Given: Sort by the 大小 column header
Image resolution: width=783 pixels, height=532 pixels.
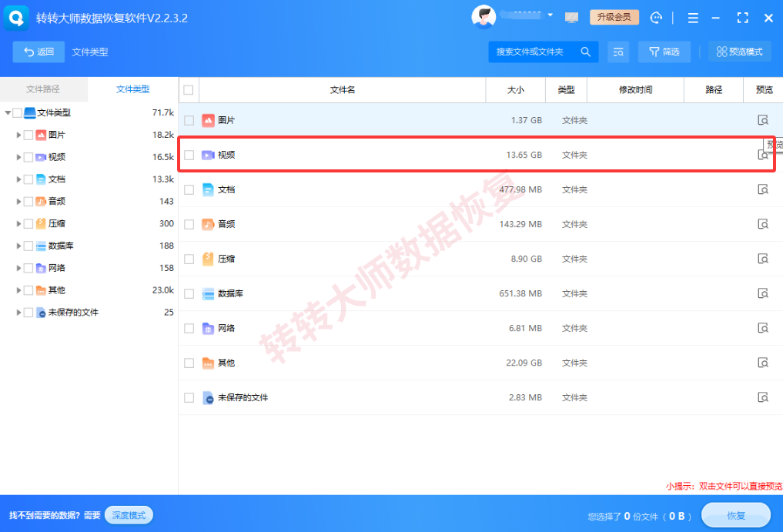Looking at the screenshot, I should click(516, 90).
